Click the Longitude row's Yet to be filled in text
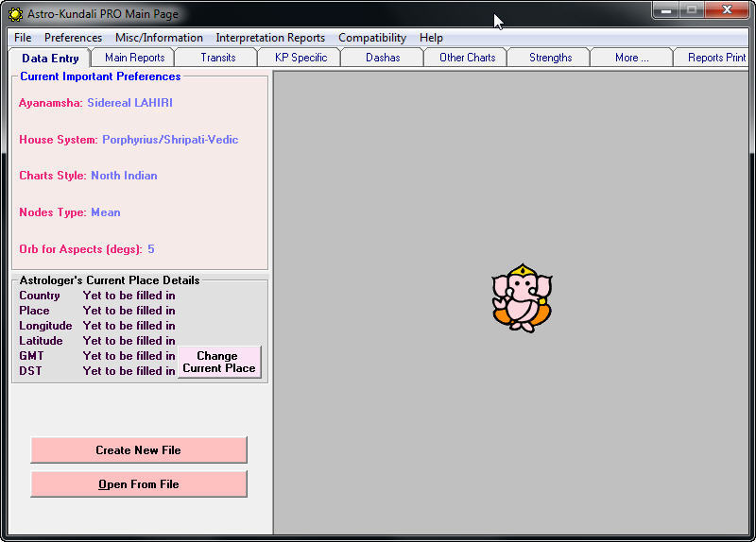Screen dimensions: 756x542 [129, 326]
